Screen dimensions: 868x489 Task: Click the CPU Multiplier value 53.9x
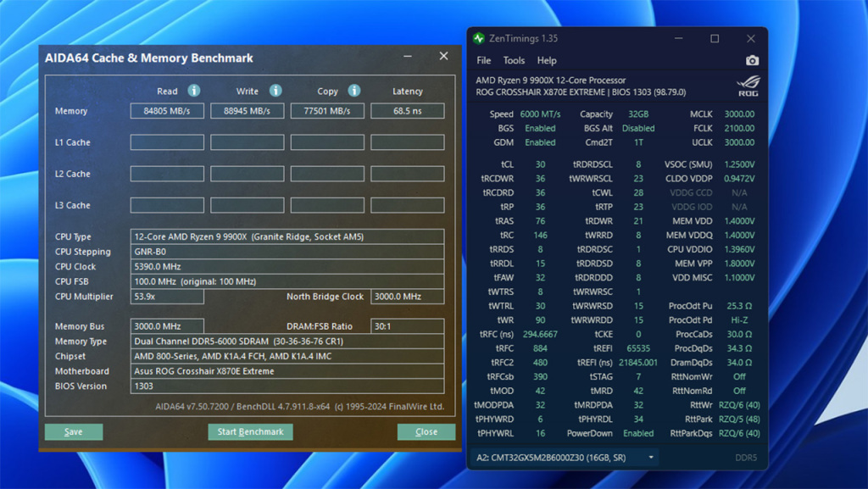(x=167, y=297)
